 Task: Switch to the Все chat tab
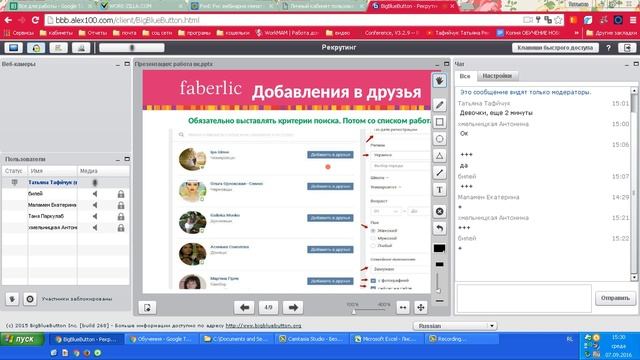[465, 76]
